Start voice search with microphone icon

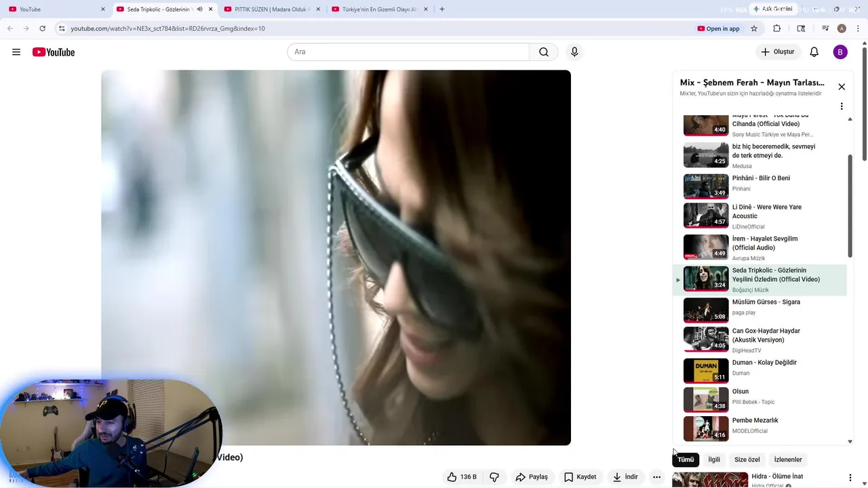pos(574,52)
